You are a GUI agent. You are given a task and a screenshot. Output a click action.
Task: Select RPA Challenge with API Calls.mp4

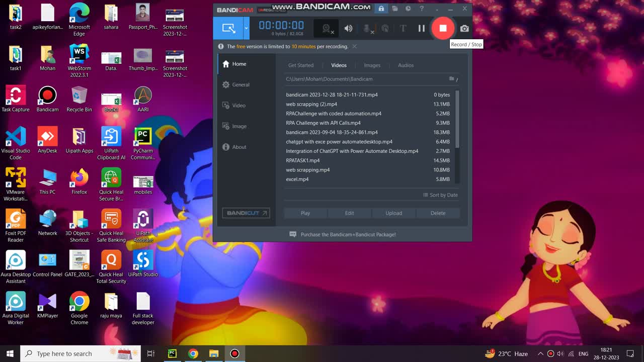pos(369,123)
